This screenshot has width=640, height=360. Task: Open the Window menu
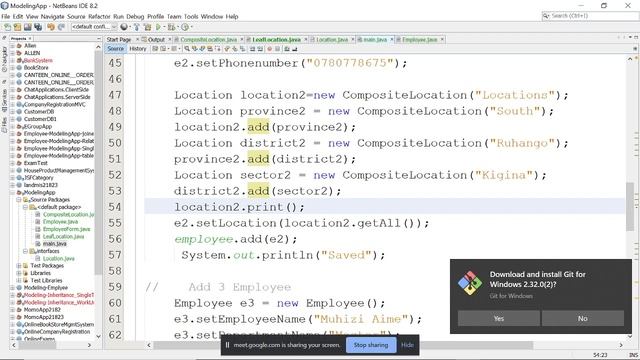pyautogui.click(x=212, y=16)
